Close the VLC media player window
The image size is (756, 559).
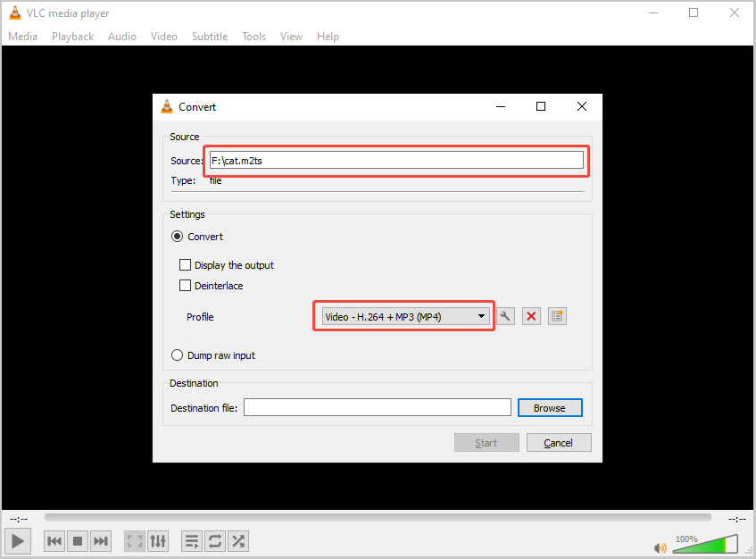click(735, 13)
